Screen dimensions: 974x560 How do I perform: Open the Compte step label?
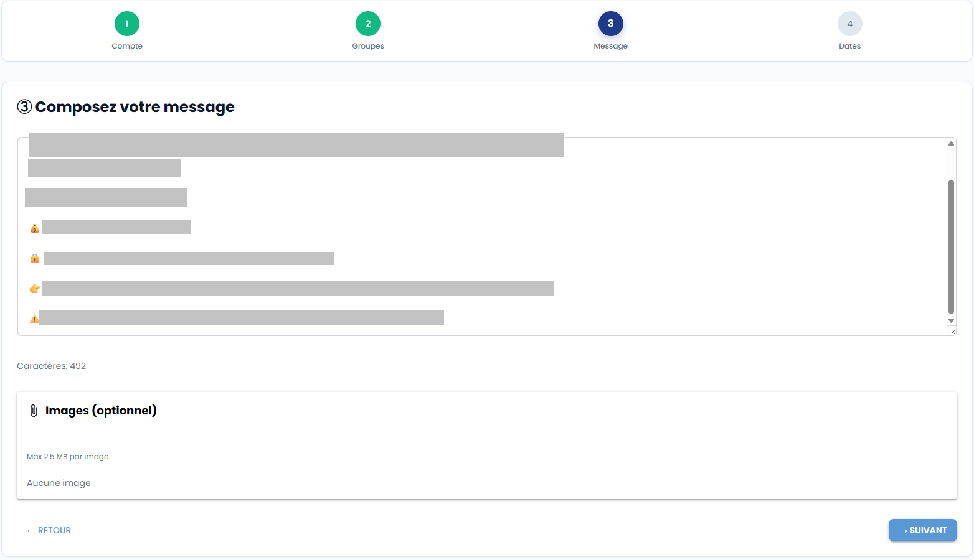127,46
